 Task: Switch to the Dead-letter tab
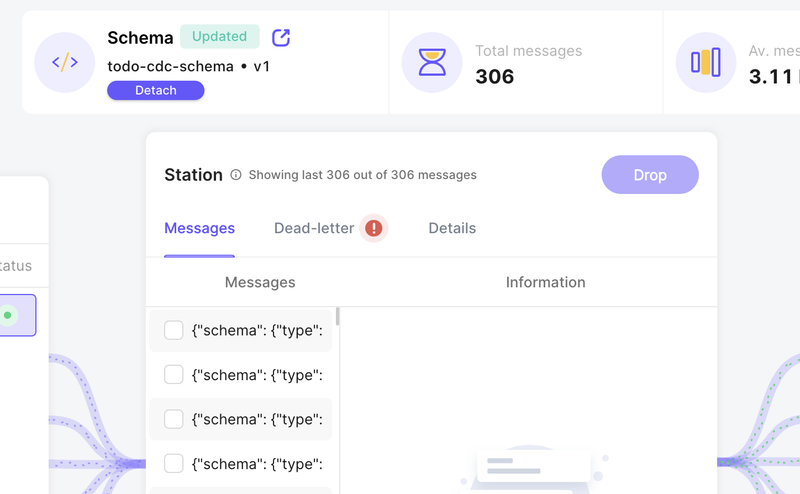(x=314, y=228)
